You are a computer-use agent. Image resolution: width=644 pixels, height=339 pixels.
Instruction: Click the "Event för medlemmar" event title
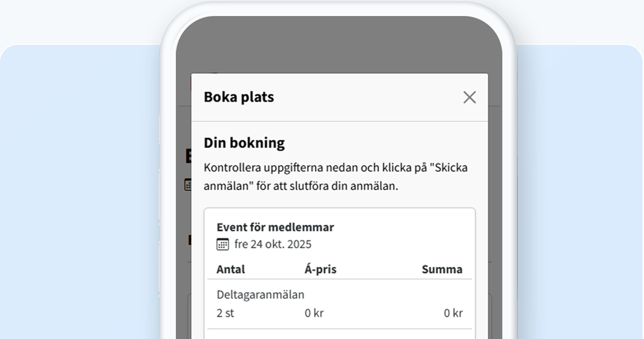tap(275, 227)
